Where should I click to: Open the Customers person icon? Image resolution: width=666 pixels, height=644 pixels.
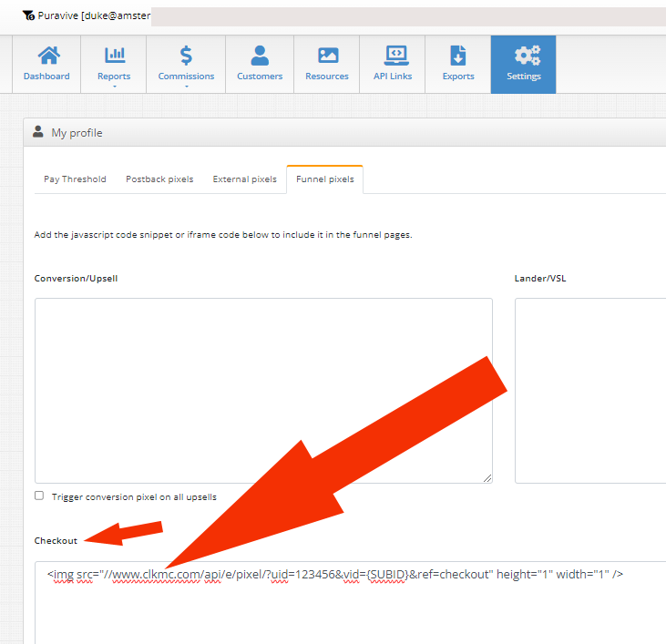click(x=260, y=56)
